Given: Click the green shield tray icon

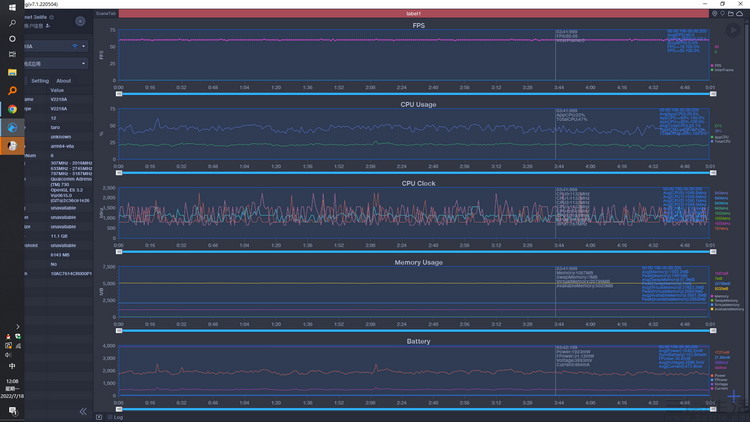Looking at the screenshot, I should click(18, 336).
